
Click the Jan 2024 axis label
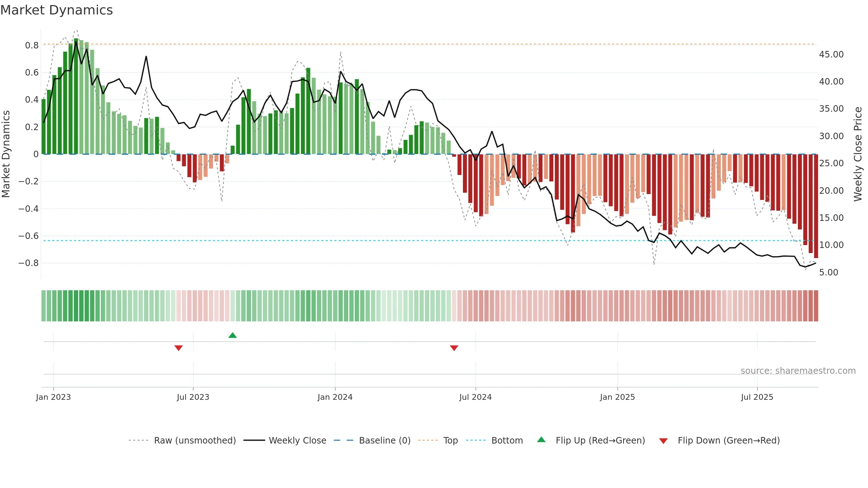(x=335, y=397)
